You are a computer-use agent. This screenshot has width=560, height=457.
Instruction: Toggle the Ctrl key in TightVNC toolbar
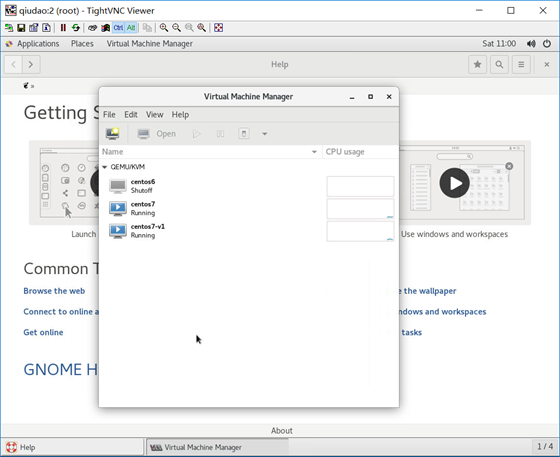(x=118, y=28)
